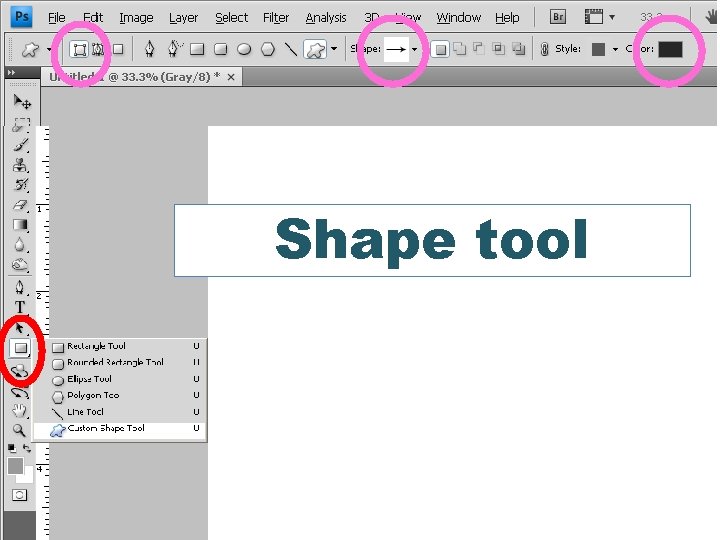Open the tool preset picker dropdown
720x540 pixels.
tap(49, 49)
